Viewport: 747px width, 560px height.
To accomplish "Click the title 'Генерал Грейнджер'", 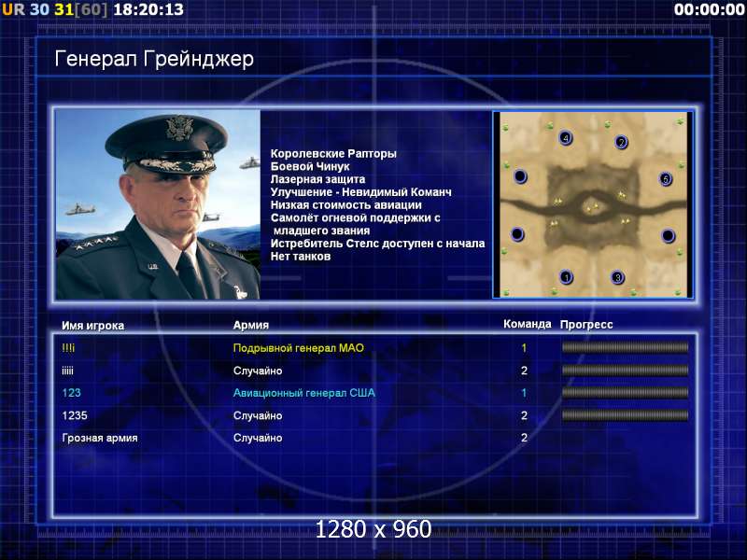I will pos(154,60).
